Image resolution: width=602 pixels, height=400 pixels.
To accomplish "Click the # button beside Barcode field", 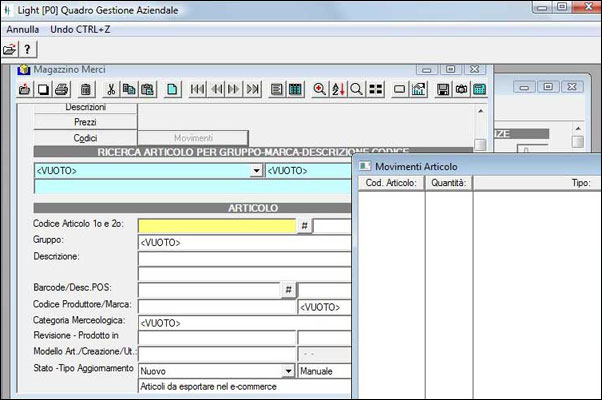I will (288, 290).
